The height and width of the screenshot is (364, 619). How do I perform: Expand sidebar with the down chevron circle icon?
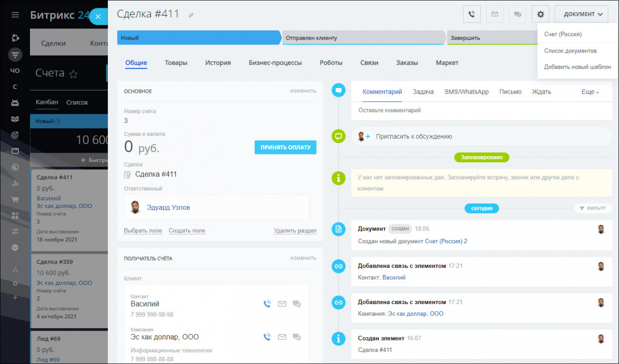pyautogui.click(x=15, y=247)
